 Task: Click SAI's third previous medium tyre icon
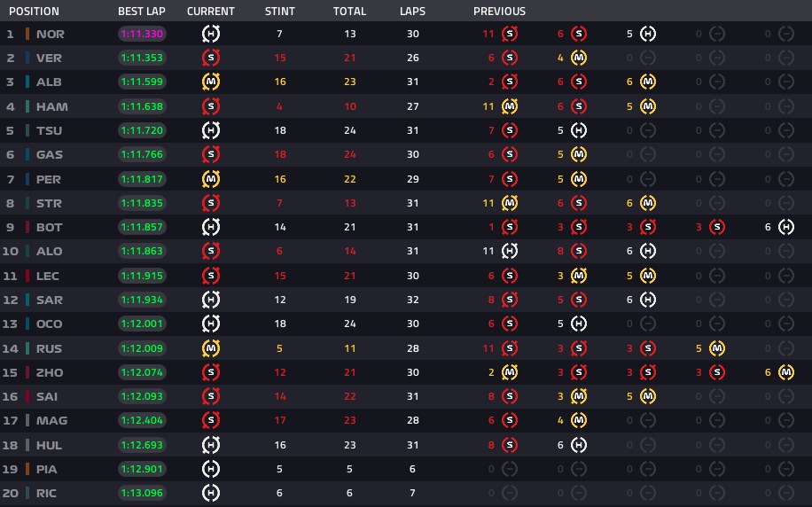648,396
